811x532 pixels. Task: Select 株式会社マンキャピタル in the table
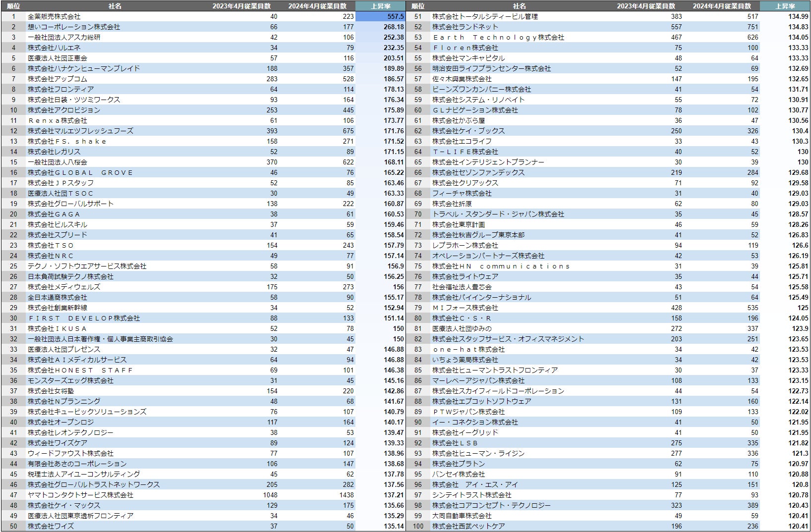[x=468, y=58]
